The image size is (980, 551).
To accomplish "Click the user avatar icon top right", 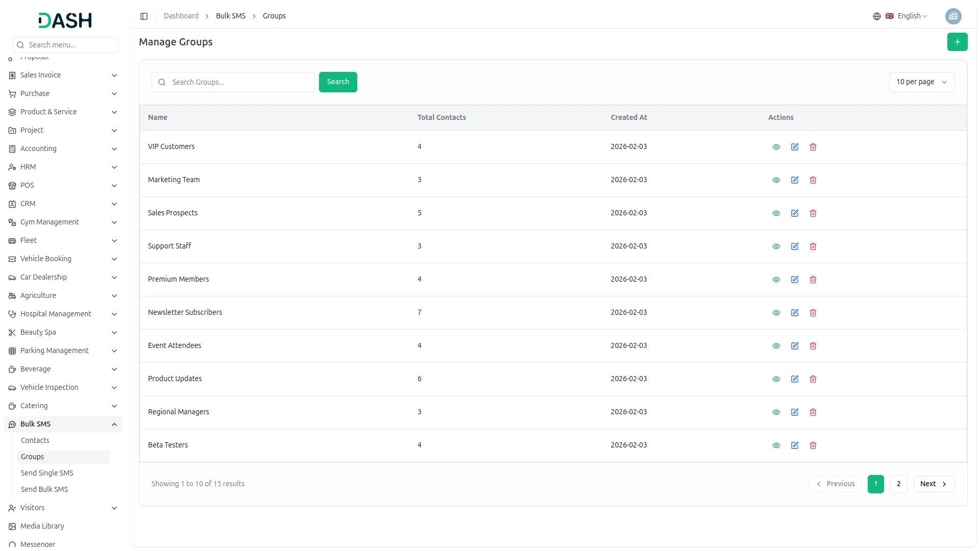I will [953, 16].
